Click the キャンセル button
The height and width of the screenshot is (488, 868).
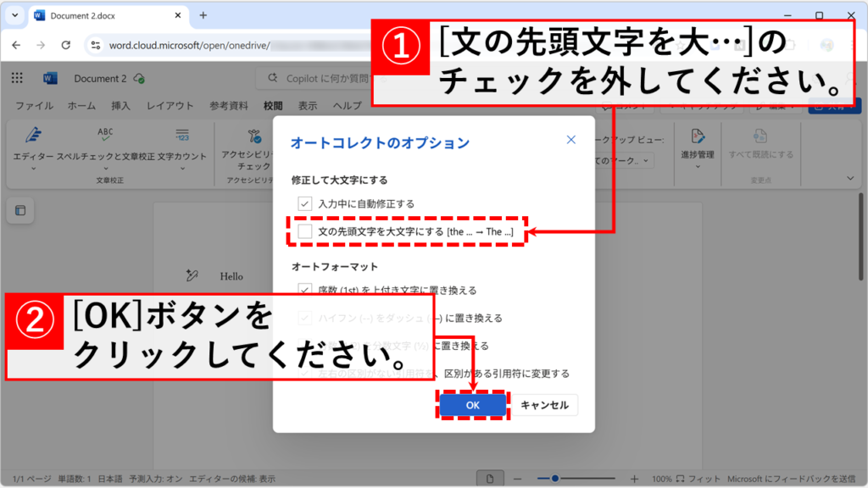click(545, 405)
